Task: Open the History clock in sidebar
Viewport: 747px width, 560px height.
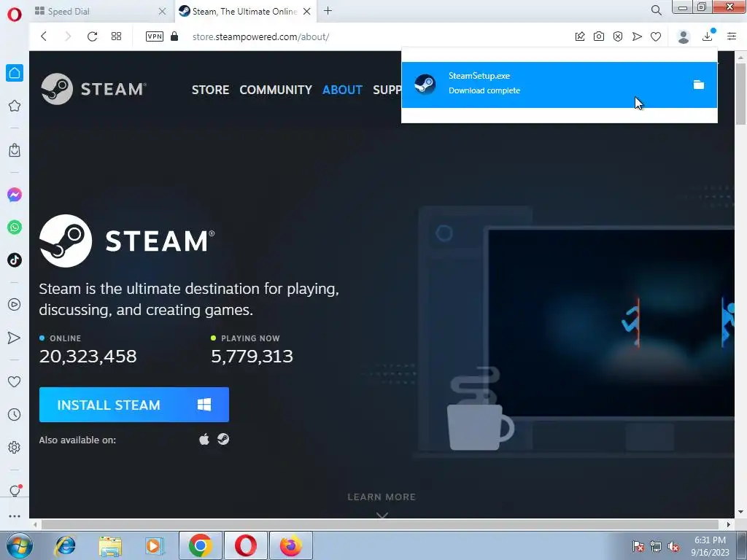Action: pos(15,415)
